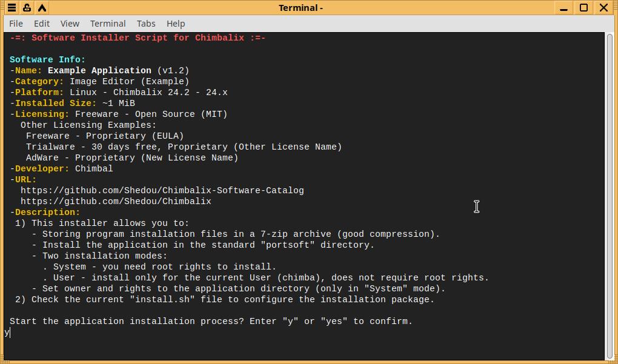
Task: Open the Tabs menu
Action: coord(146,24)
